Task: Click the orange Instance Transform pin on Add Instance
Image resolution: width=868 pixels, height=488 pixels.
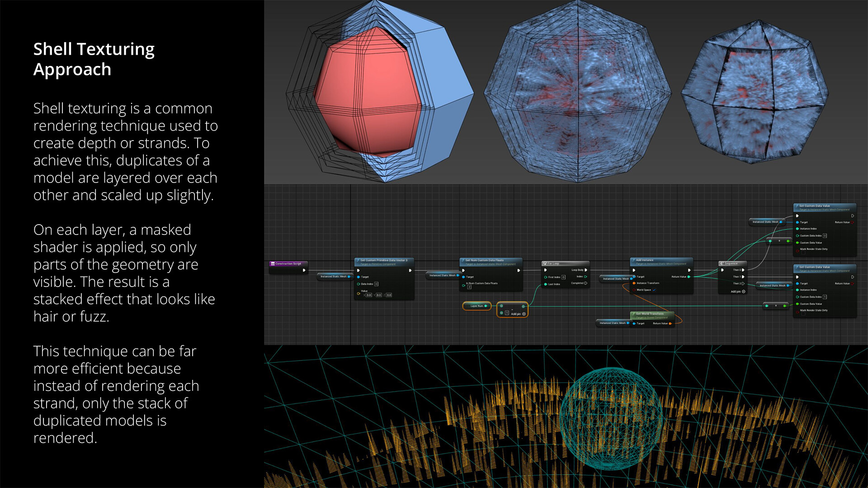Action: click(634, 283)
